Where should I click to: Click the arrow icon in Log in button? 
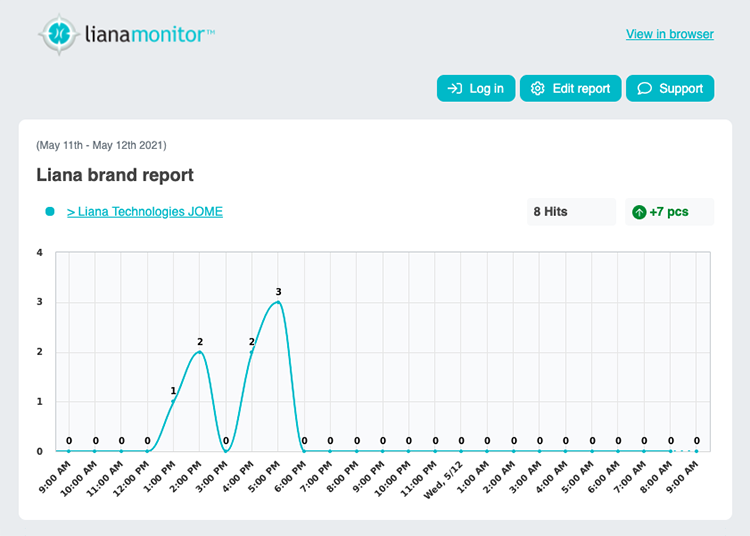click(x=454, y=89)
